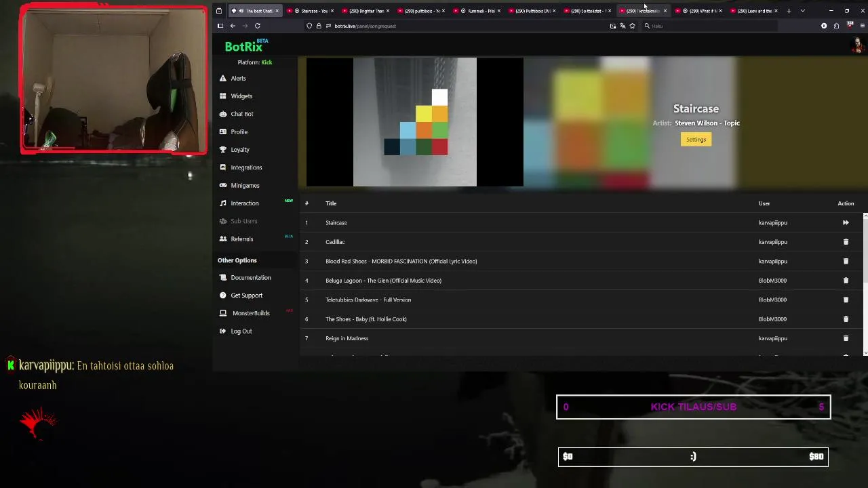Screen dimensions: 868x488
Task: Switch to The best Chat tab
Action: point(254,11)
